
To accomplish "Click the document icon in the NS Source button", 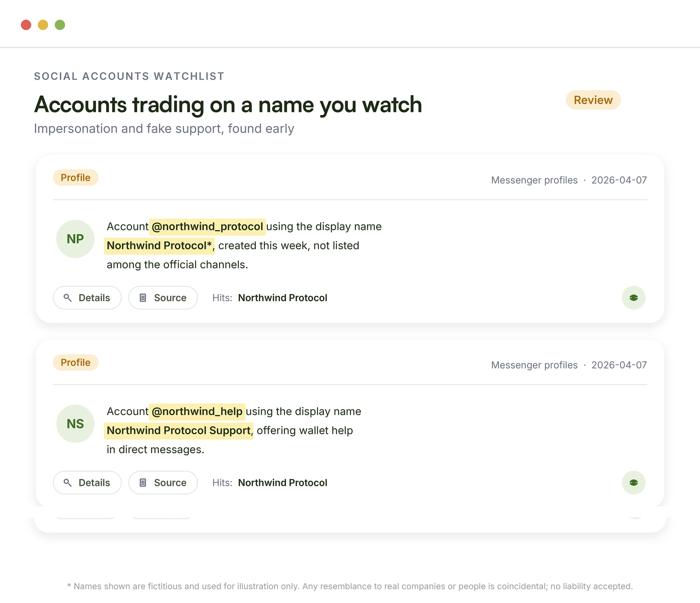I will [143, 483].
